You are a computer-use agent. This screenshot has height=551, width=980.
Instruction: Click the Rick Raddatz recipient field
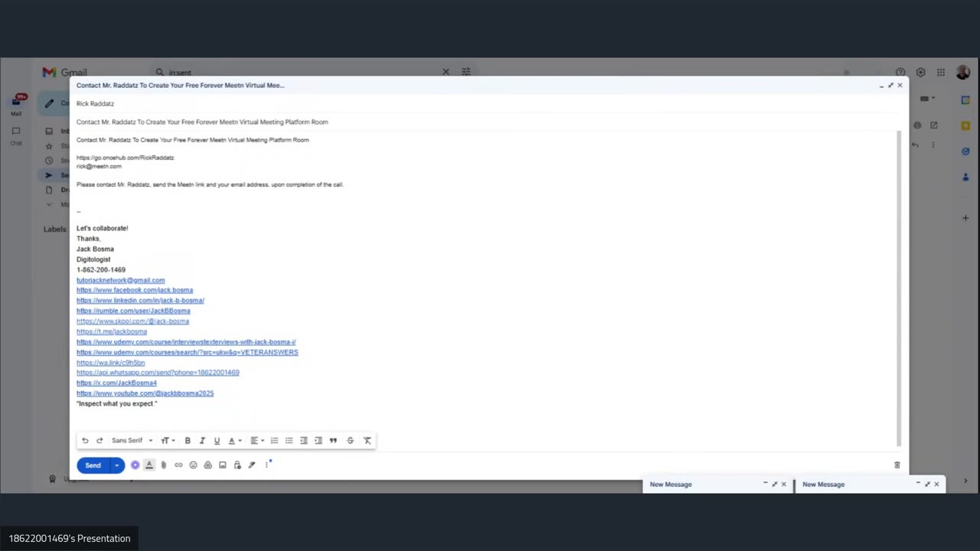point(488,103)
